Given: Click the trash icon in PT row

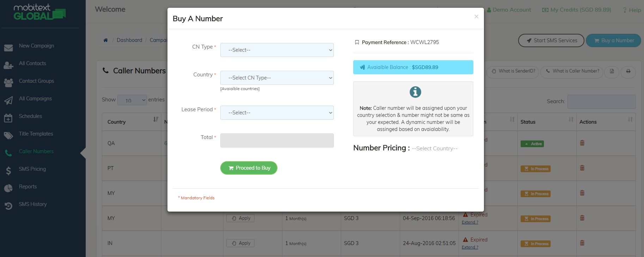Looking at the screenshot, I should (x=582, y=168).
